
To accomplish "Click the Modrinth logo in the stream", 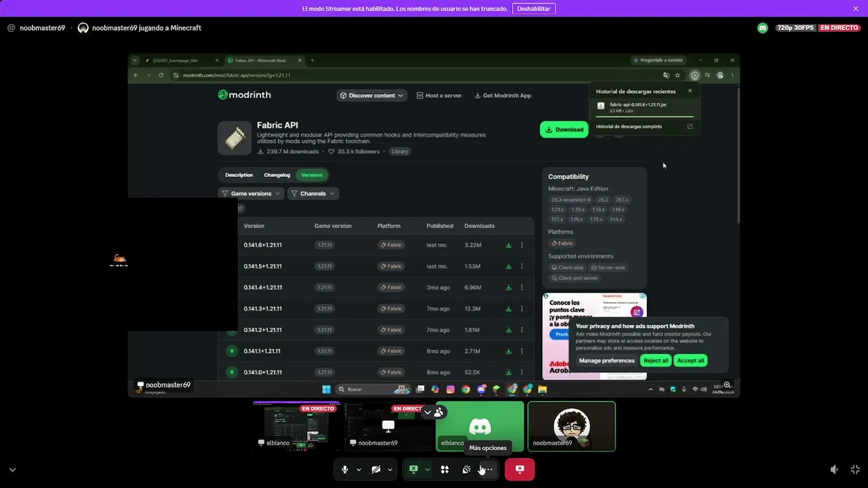I will [244, 95].
